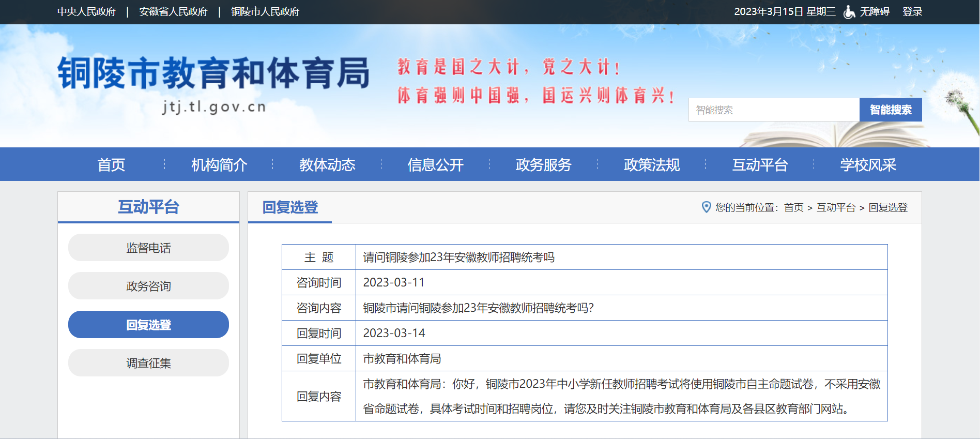
Task: Click 互动平台 in the breadcrumb trail
Action: coord(836,207)
